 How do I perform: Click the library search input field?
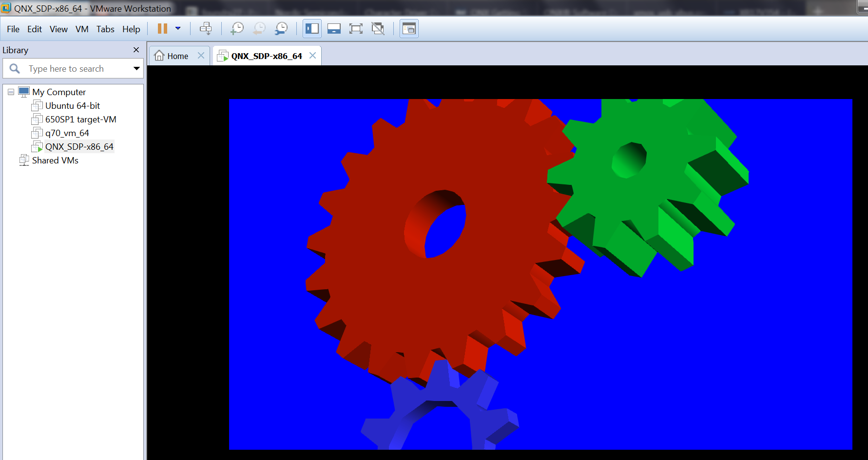(x=73, y=69)
